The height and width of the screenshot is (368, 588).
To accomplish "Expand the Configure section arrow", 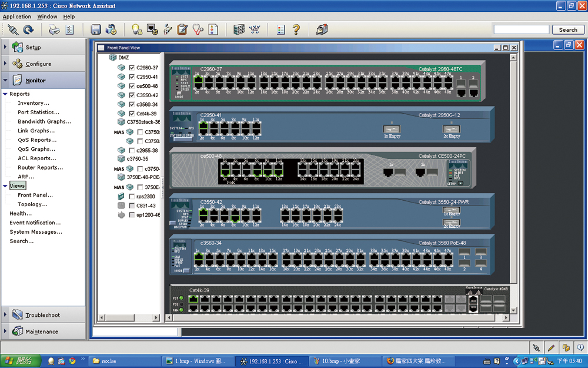I will pyautogui.click(x=5, y=64).
